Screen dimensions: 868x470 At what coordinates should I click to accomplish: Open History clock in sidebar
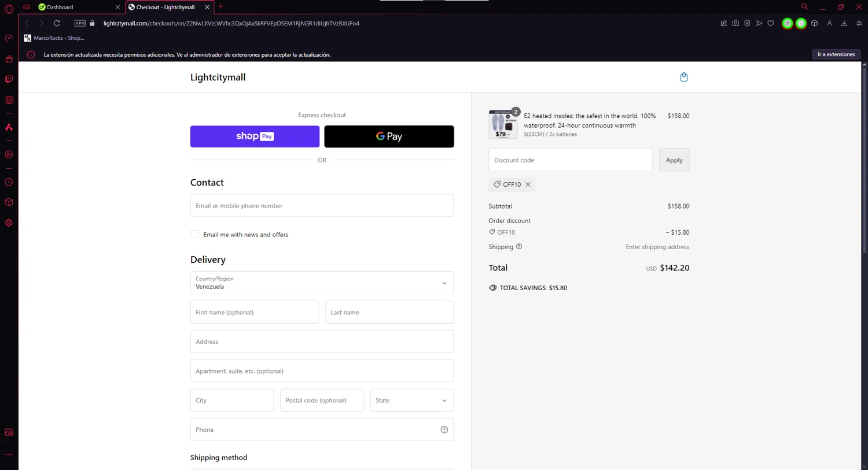click(x=9, y=182)
